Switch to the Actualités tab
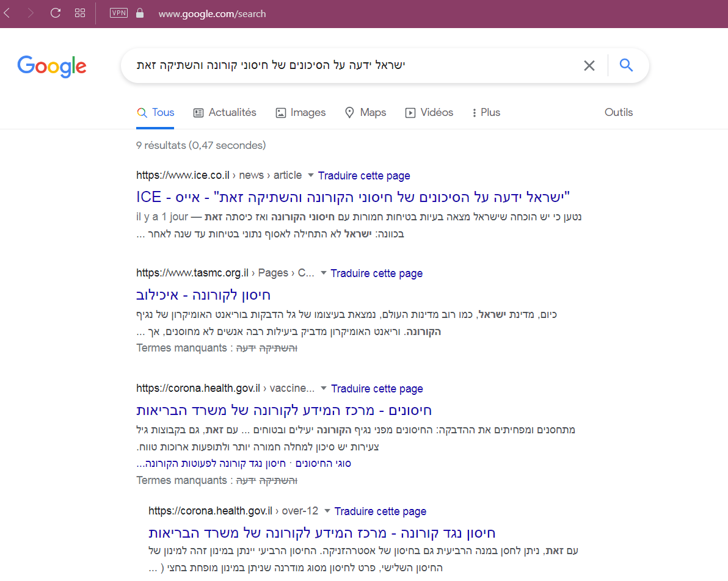The width and height of the screenshot is (728, 581). pos(225,112)
